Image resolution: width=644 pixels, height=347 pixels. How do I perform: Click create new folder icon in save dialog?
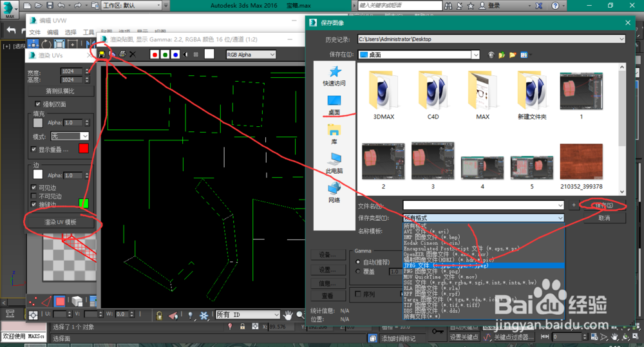tap(513, 55)
